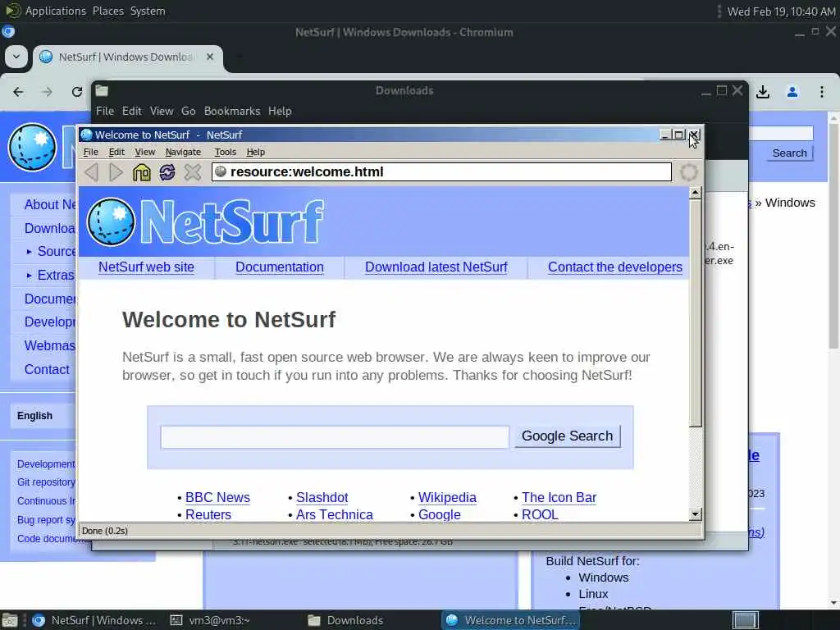Viewport: 840px width, 630px height.
Task: Close the NetSurf Chromium tab
Action: pos(210,57)
